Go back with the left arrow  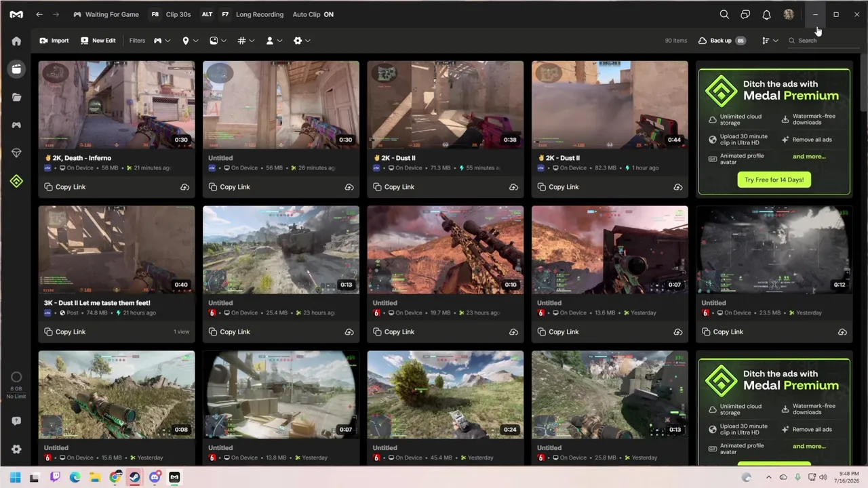[x=39, y=14]
